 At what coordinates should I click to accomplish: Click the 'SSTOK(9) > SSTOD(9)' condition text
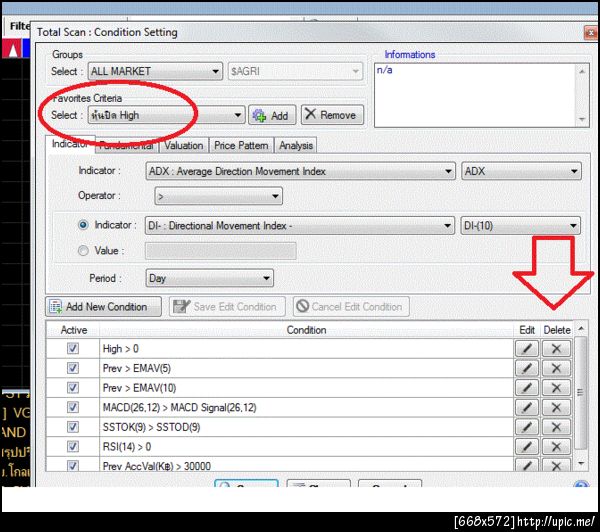(x=151, y=427)
